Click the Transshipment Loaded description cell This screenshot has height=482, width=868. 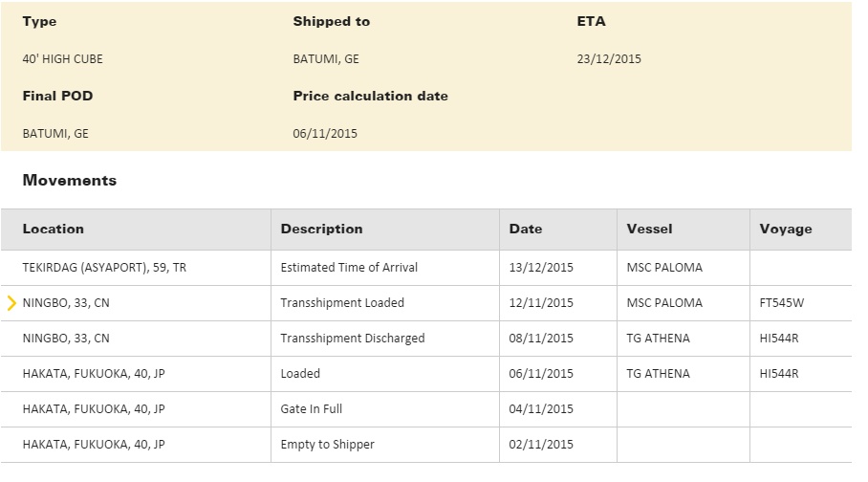pos(342,303)
